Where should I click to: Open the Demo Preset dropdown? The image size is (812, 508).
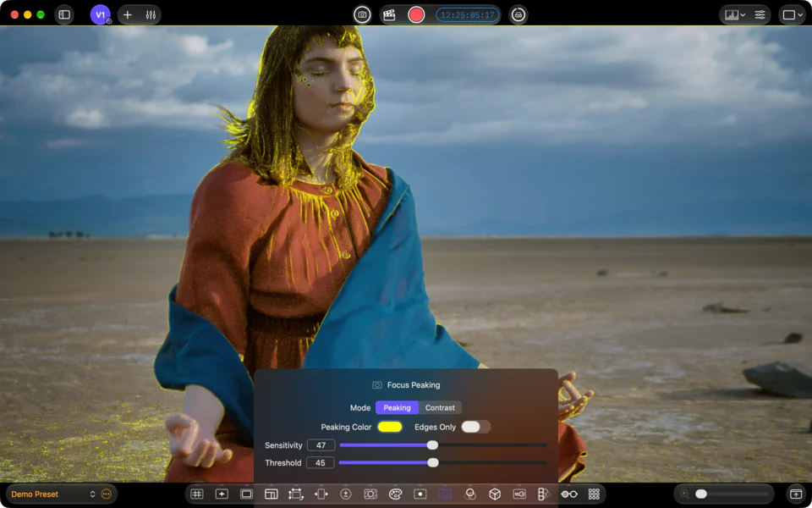click(x=52, y=494)
